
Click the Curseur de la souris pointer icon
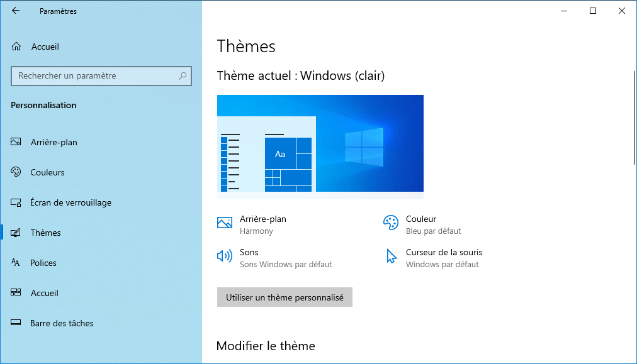click(x=392, y=256)
